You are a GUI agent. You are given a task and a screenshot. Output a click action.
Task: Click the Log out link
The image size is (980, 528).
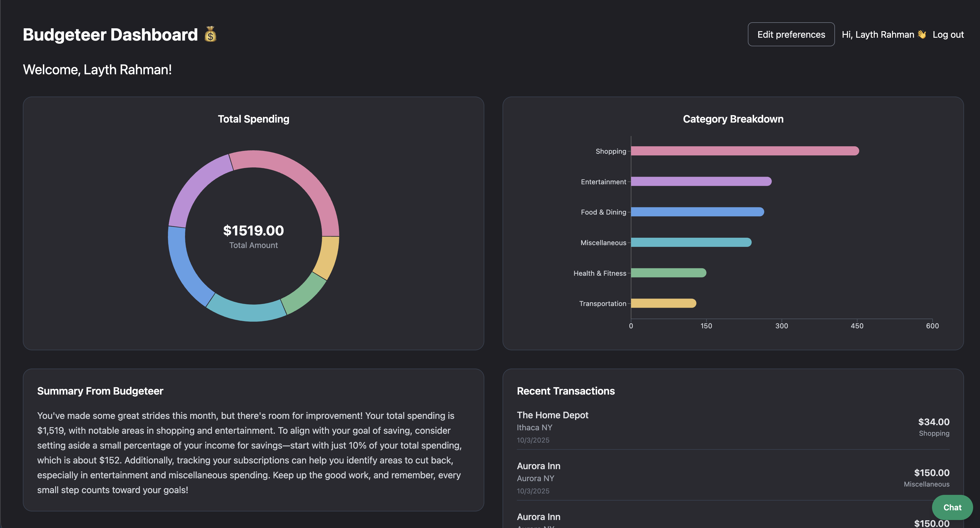point(948,35)
